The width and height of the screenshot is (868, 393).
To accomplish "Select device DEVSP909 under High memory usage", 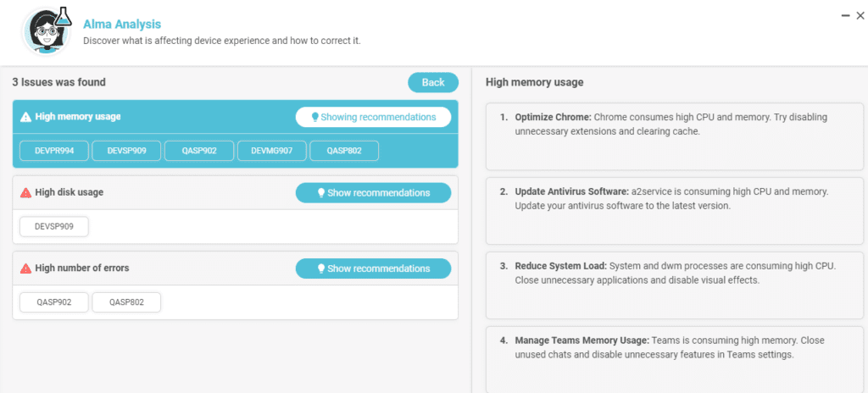I will pos(127,151).
